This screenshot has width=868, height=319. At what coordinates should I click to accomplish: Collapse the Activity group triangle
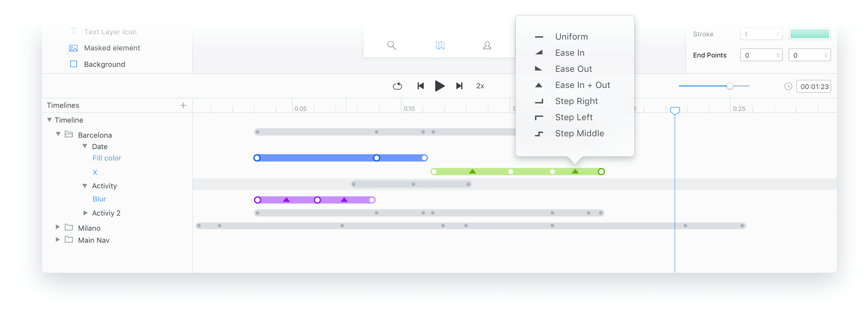[85, 185]
